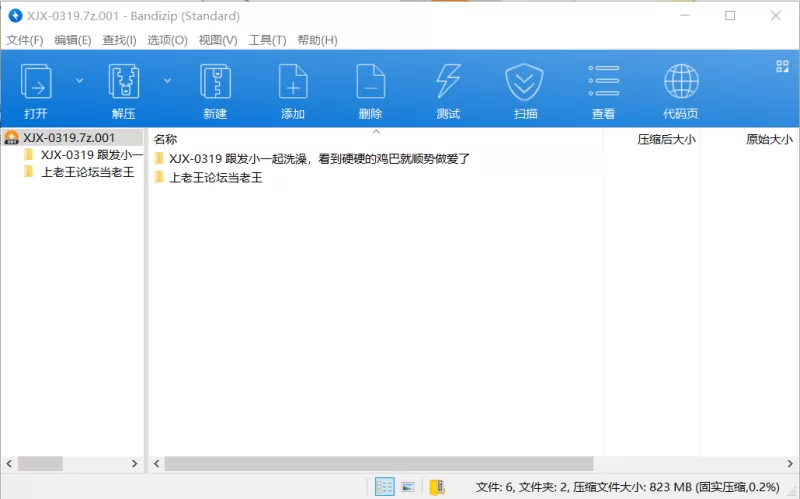Expand the dropdown arrow next to Extract (解压)

point(167,80)
